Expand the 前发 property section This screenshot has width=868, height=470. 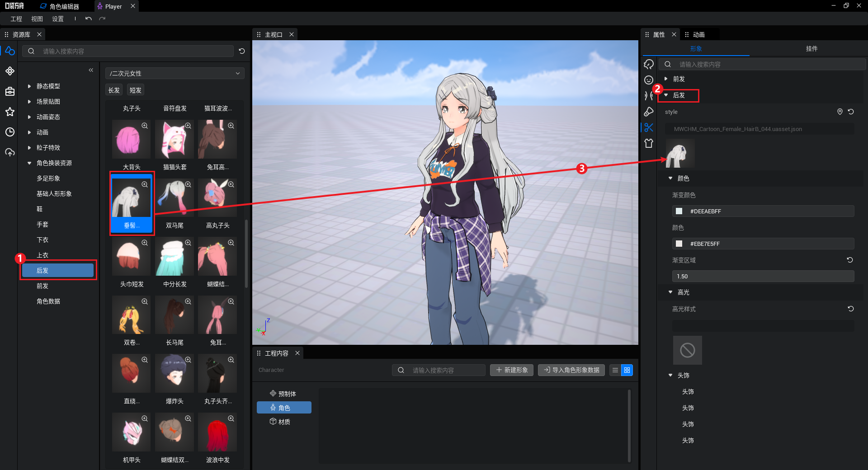coord(666,79)
